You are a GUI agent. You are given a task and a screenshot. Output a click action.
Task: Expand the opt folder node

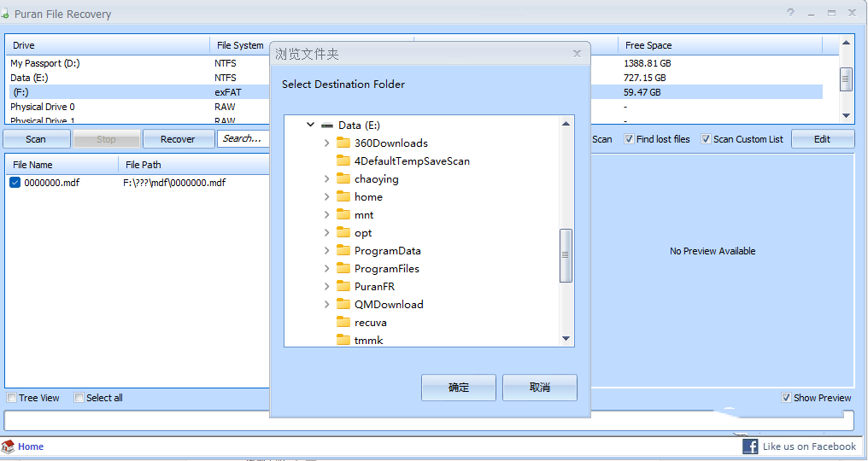pyautogui.click(x=326, y=233)
